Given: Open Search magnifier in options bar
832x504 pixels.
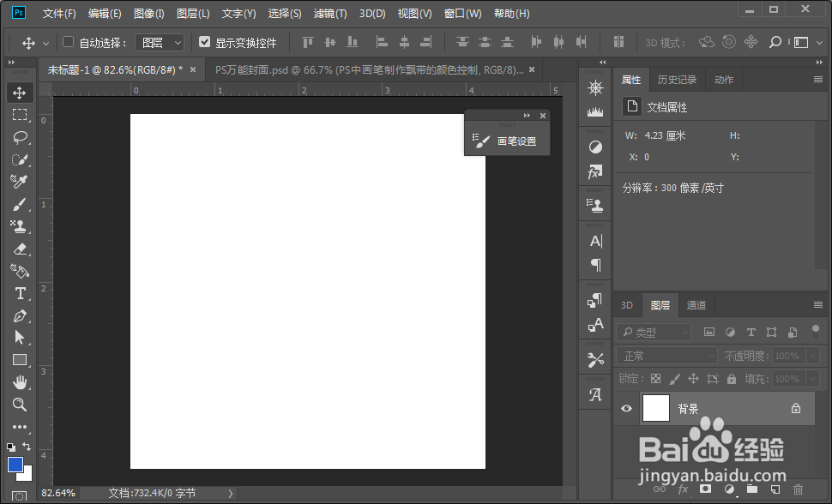Looking at the screenshot, I should tap(775, 42).
